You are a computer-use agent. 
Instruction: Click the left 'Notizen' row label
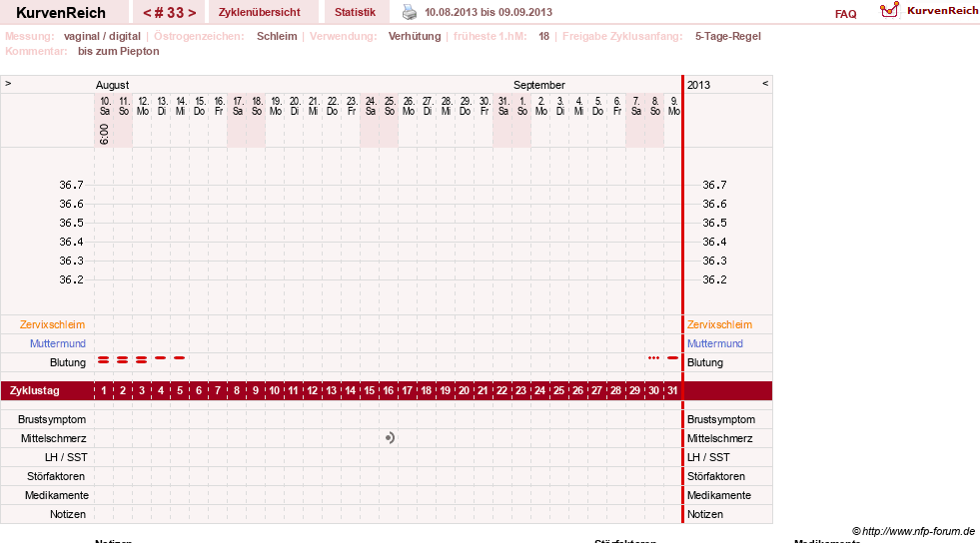[x=68, y=514]
